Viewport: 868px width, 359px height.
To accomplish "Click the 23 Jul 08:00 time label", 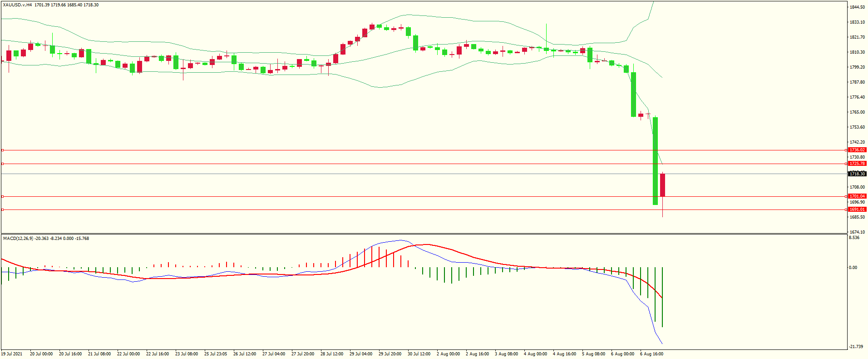I will click(x=187, y=354).
